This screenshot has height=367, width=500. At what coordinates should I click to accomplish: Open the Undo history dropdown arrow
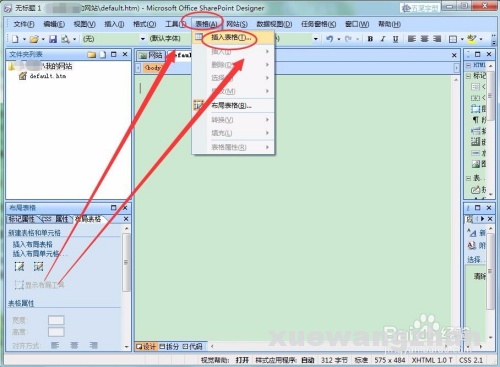(x=339, y=39)
